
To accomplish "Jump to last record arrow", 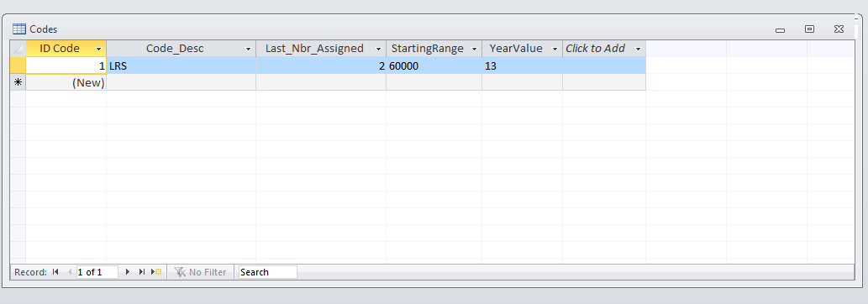I will pyautogui.click(x=142, y=272).
